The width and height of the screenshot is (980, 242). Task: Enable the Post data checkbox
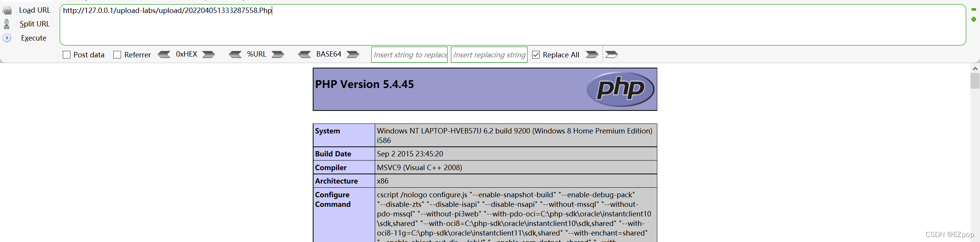[x=67, y=55]
